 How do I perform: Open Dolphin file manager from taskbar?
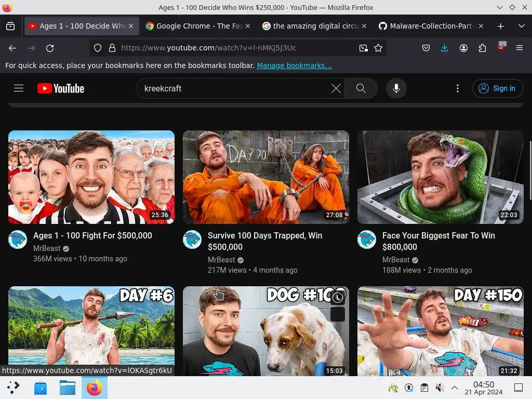pyautogui.click(x=68, y=388)
